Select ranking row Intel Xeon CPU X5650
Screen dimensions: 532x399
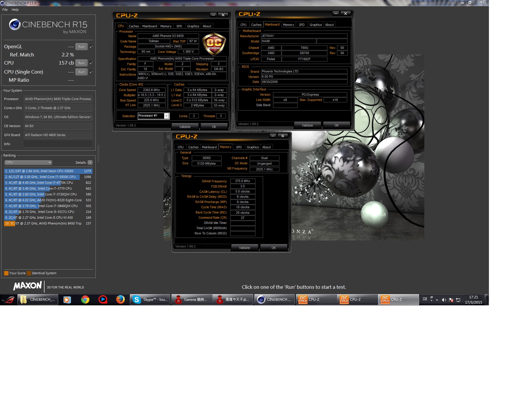click(48, 171)
